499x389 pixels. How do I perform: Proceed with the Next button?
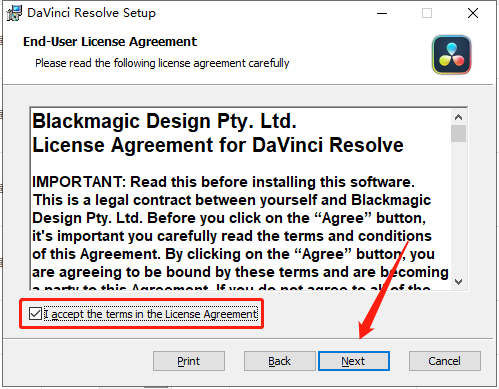tap(354, 361)
